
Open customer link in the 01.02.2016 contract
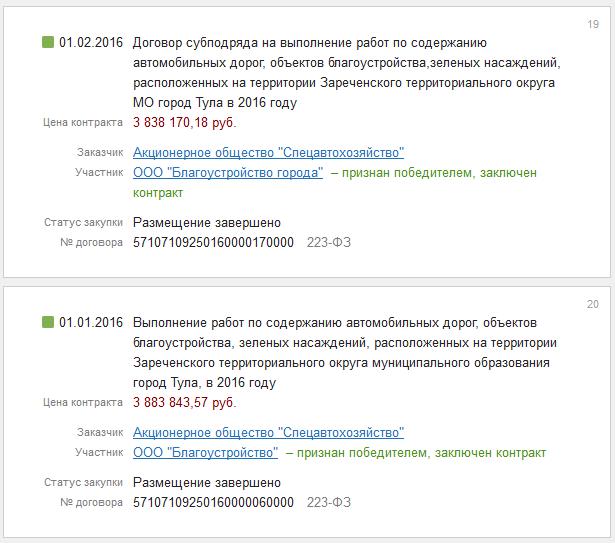click(x=268, y=153)
